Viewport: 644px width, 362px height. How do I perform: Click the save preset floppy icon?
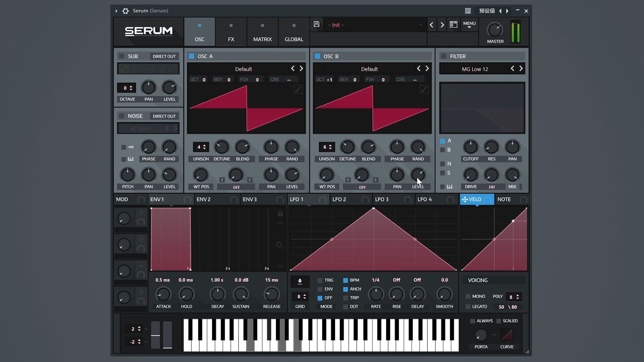(x=316, y=24)
